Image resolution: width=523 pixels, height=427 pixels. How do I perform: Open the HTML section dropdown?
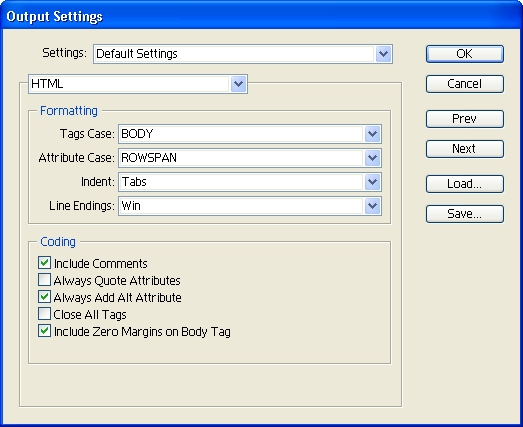238,84
